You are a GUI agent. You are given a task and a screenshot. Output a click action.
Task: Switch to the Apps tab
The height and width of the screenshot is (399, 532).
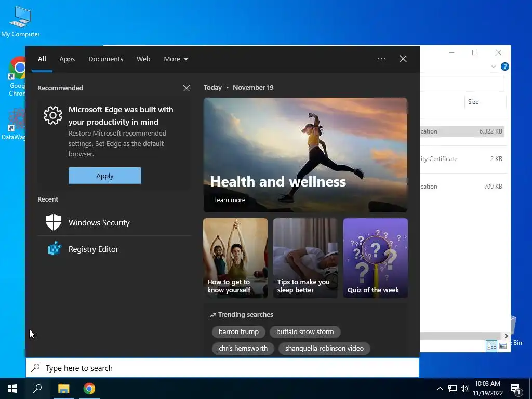click(x=67, y=59)
